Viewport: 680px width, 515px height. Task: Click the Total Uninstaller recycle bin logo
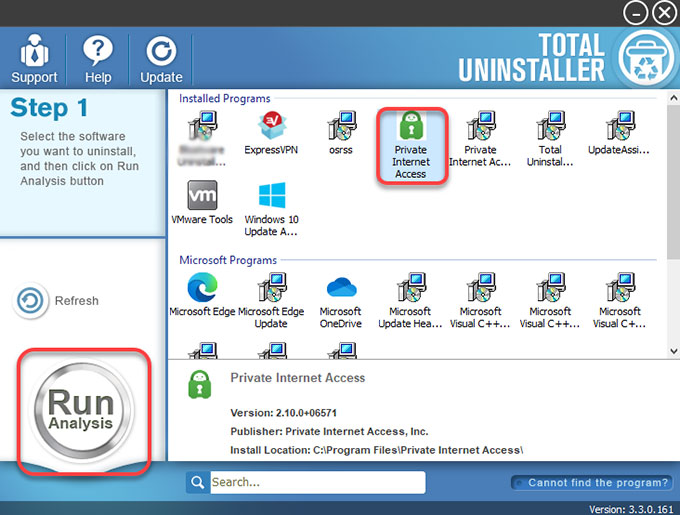click(x=646, y=59)
